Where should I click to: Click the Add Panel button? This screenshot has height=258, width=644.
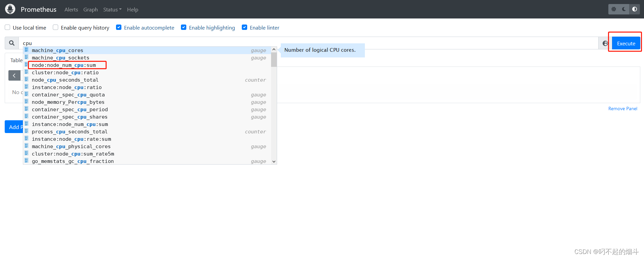14,127
